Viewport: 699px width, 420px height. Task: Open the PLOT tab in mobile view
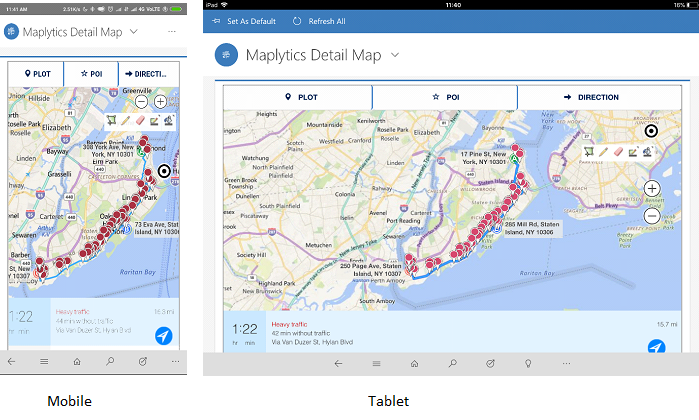[x=37, y=74]
